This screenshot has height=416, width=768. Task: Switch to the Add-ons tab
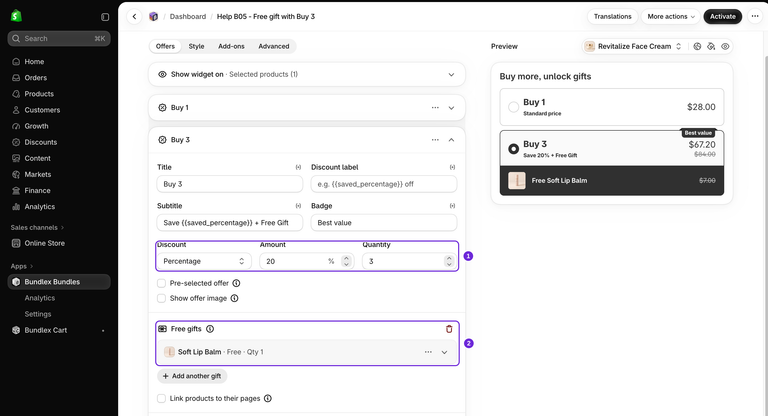click(231, 47)
